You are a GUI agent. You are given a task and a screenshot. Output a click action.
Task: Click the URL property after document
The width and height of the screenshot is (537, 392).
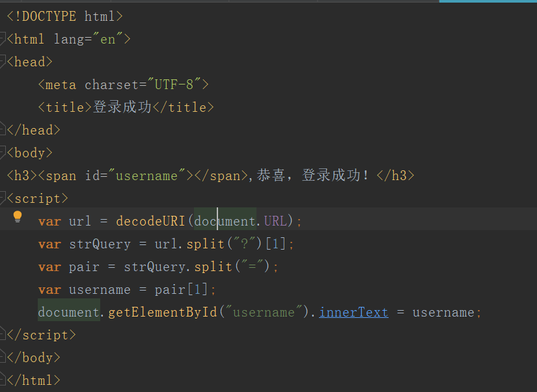(275, 221)
